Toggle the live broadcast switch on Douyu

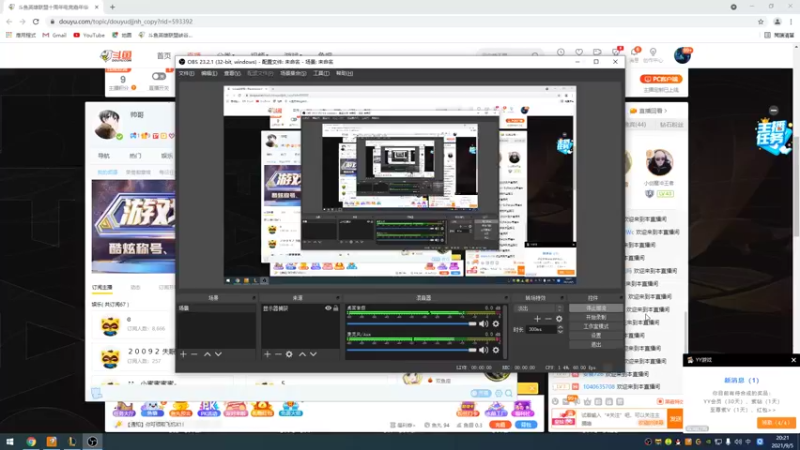point(159,77)
